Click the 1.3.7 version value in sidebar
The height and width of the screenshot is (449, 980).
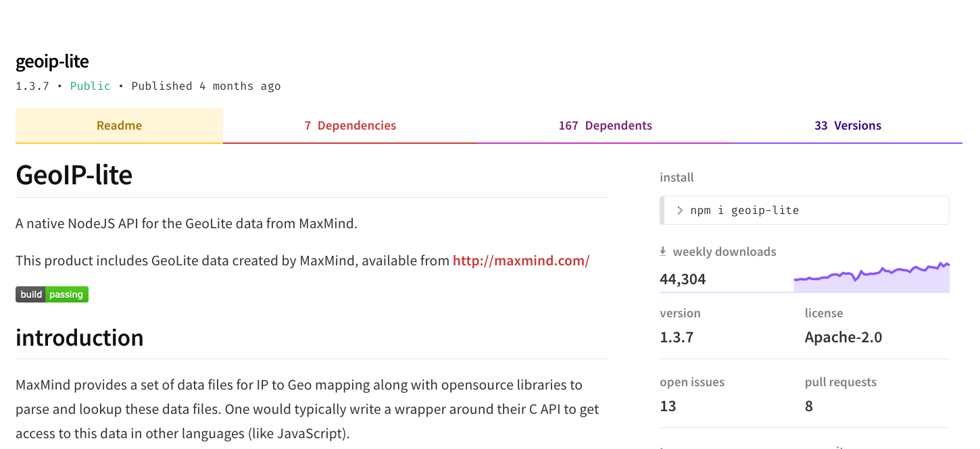tap(677, 338)
